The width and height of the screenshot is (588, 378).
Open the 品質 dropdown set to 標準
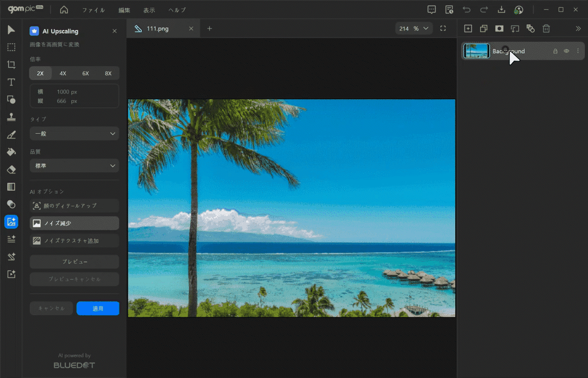pyautogui.click(x=74, y=166)
